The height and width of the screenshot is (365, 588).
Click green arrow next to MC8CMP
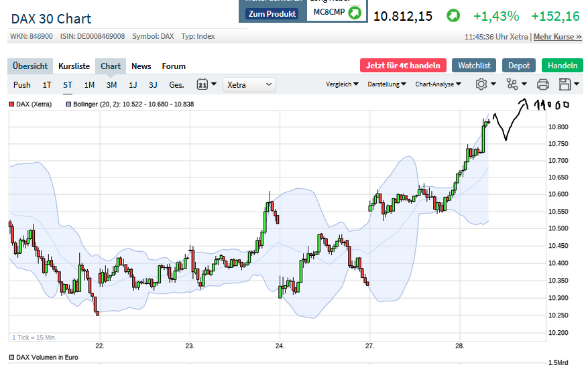click(355, 12)
